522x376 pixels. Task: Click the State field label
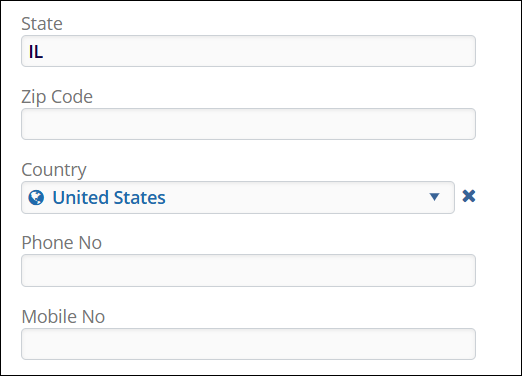[42, 24]
